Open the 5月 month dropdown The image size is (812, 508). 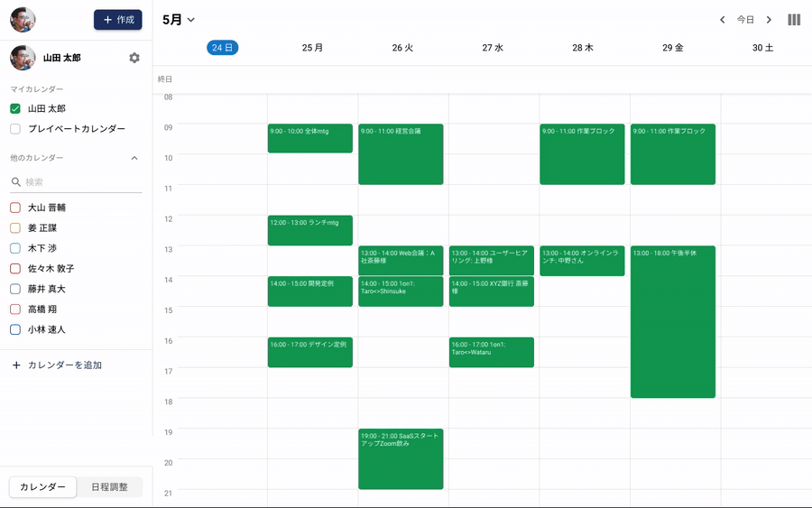tap(179, 20)
